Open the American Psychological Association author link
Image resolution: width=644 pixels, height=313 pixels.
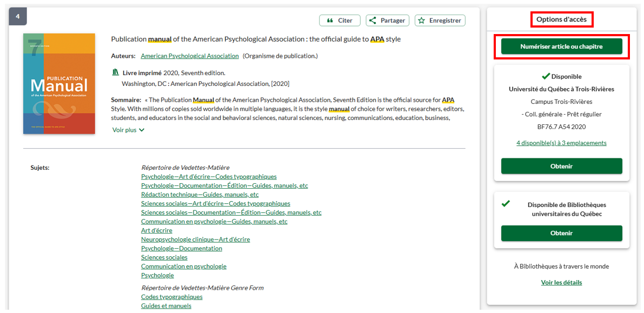coord(189,56)
